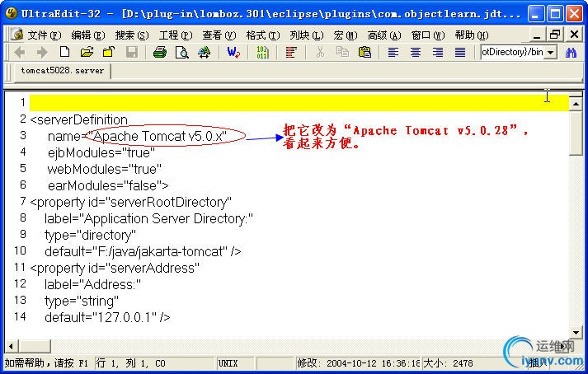The width and height of the screenshot is (588, 374).
Task: Click default="F:/java/jakarta-tomcat" line
Action: coord(143,251)
